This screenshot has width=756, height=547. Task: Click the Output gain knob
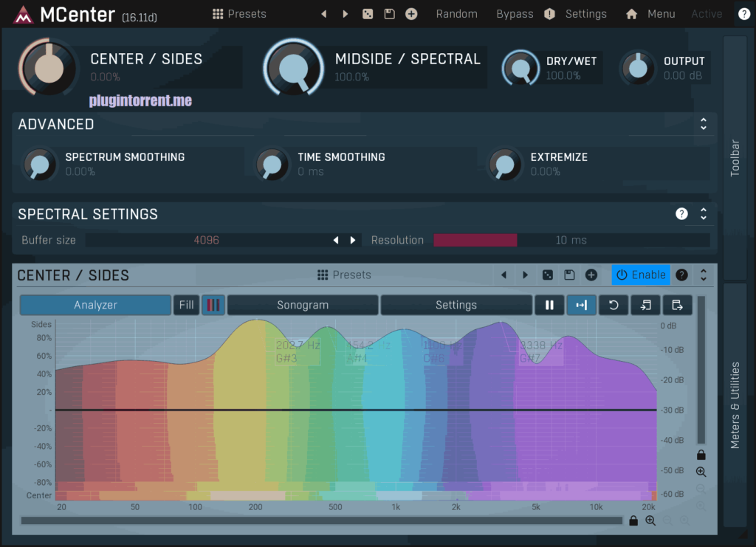(x=638, y=68)
